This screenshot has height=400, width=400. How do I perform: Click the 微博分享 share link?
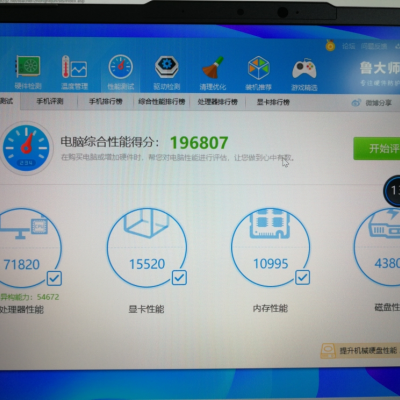tap(372, 103)
